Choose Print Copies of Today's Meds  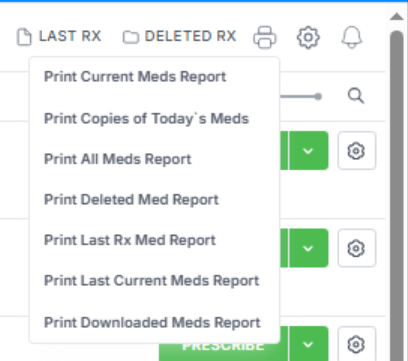[146, 119]
